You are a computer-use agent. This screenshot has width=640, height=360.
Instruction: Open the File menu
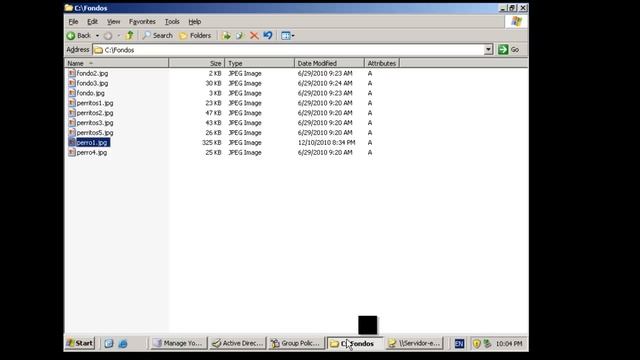point(73,22)
